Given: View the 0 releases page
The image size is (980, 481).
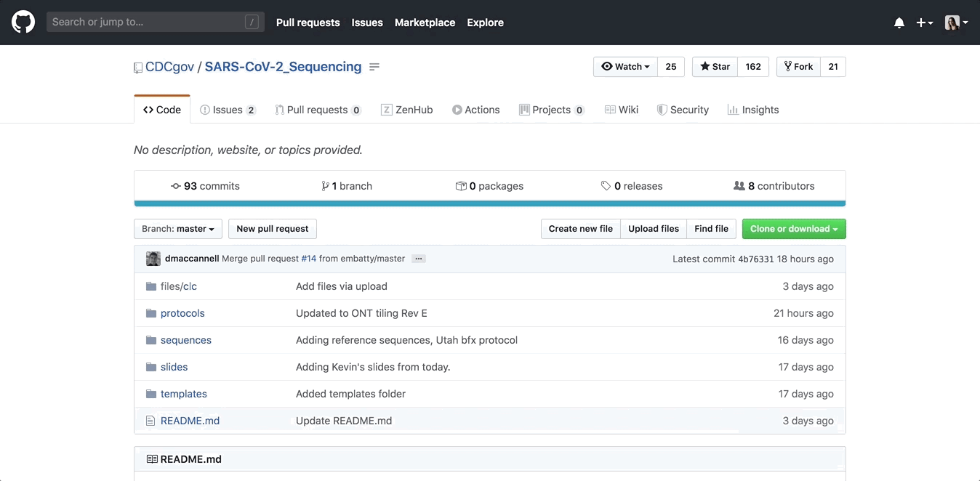Looking at the screenshot, I should point(632,186).
